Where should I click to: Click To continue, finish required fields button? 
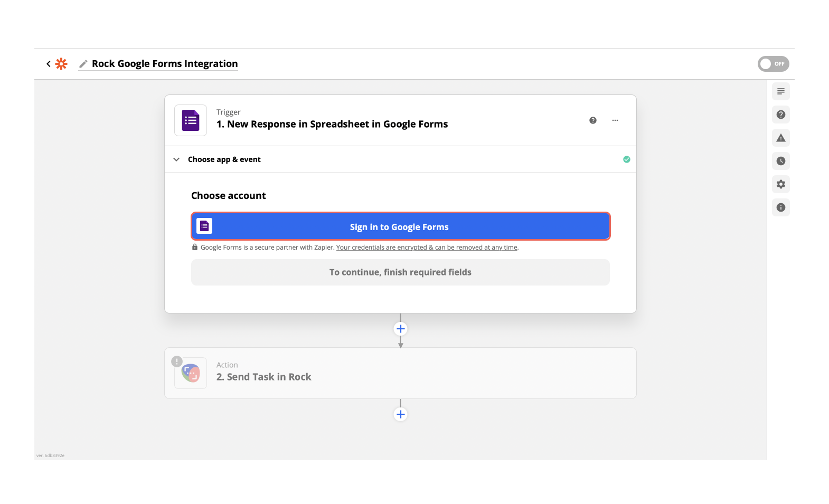(400, 272)
